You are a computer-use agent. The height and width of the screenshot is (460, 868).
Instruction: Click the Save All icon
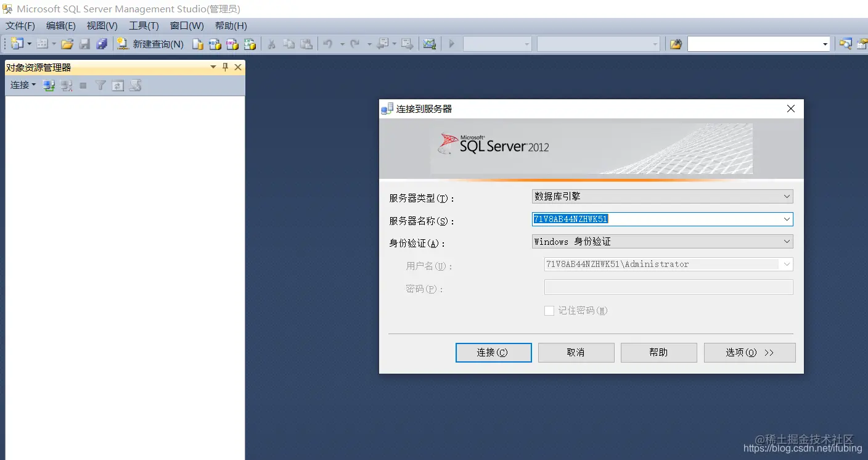(102, 44)
